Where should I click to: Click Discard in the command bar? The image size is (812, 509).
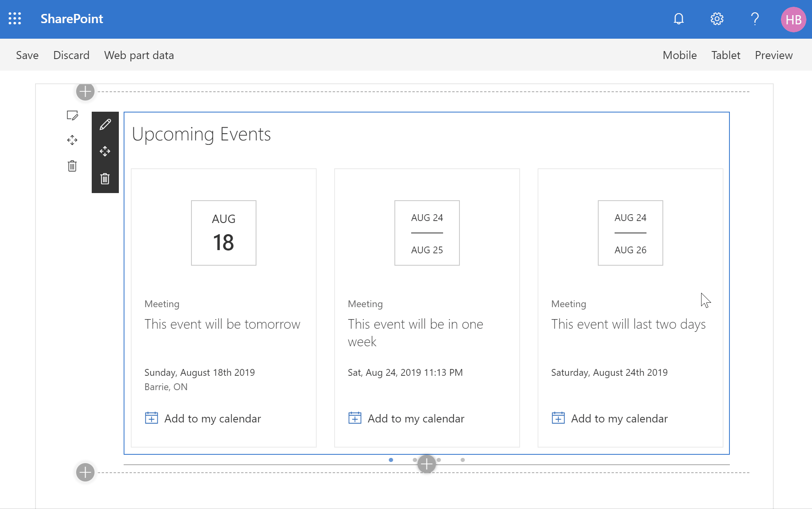point(71,55)
